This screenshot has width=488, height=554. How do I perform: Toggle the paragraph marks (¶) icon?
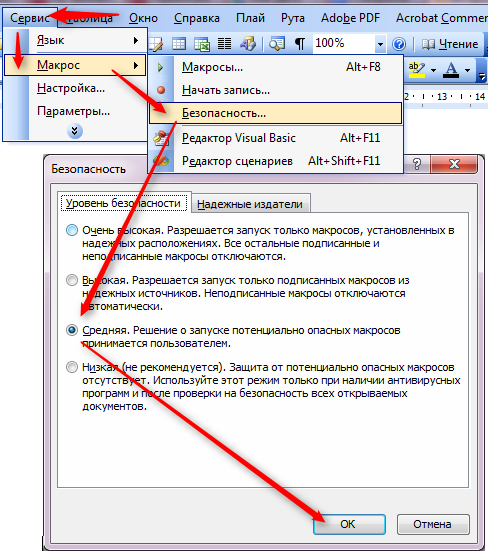tap(300, 44)
